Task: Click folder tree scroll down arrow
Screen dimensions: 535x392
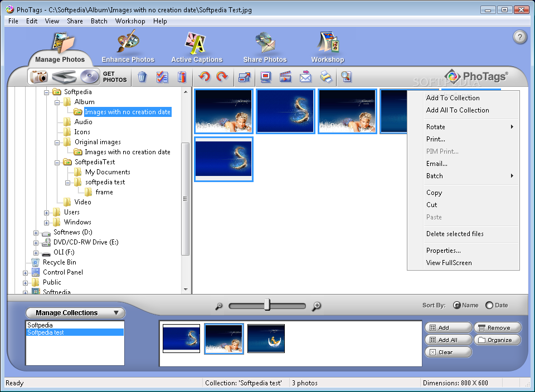Action: point(186,290)
